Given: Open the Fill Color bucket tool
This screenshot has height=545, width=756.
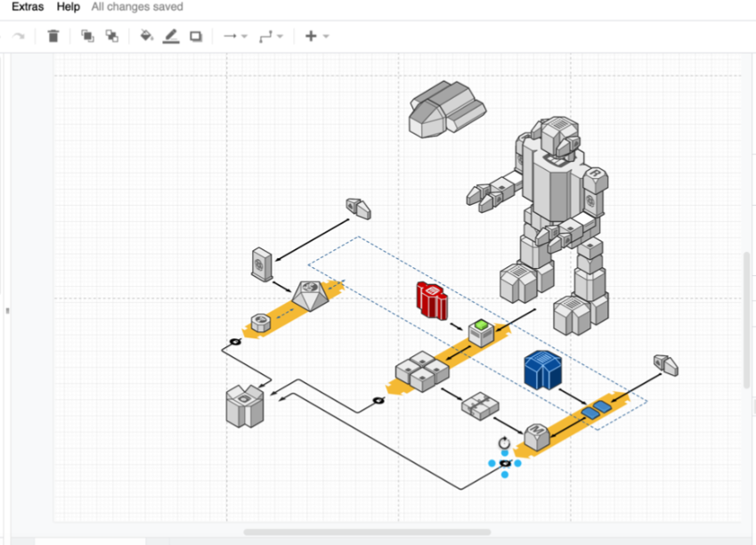Looking at the screenshot, I should [147, 36].
